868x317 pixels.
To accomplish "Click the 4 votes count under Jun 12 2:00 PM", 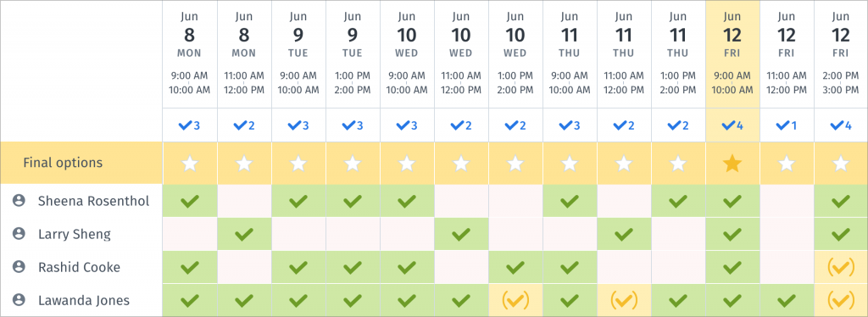I will coord(841,125).
